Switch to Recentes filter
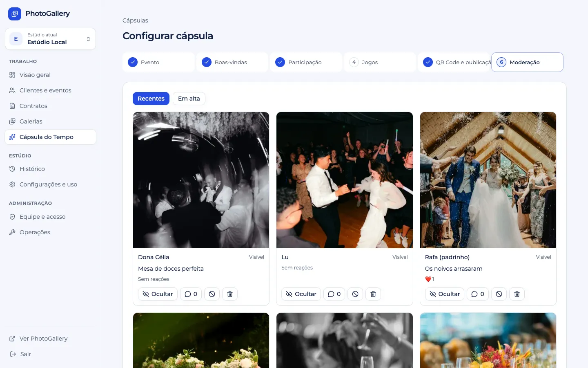The image size is (588, 368). point(151,99)
